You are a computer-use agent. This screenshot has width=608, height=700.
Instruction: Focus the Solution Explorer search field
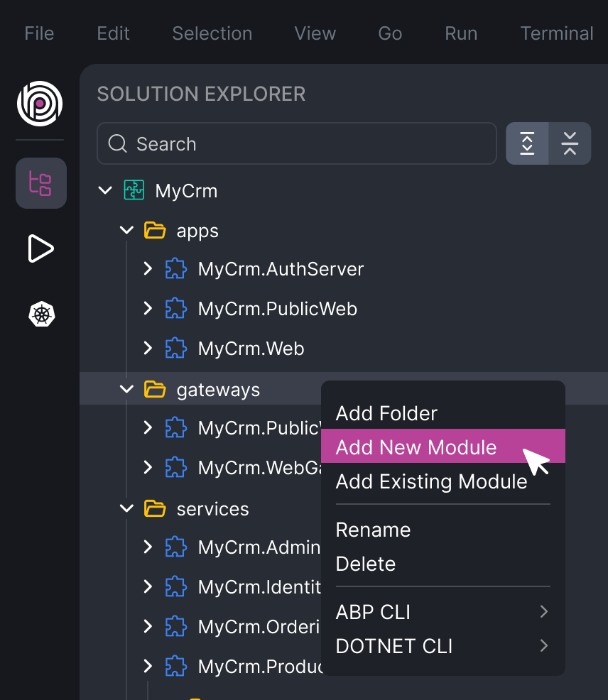297,143
